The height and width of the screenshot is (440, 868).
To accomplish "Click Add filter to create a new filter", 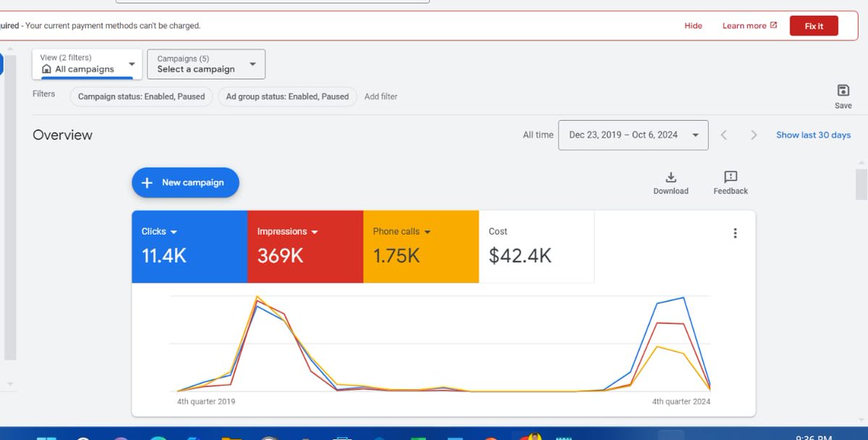I will 381,96.
